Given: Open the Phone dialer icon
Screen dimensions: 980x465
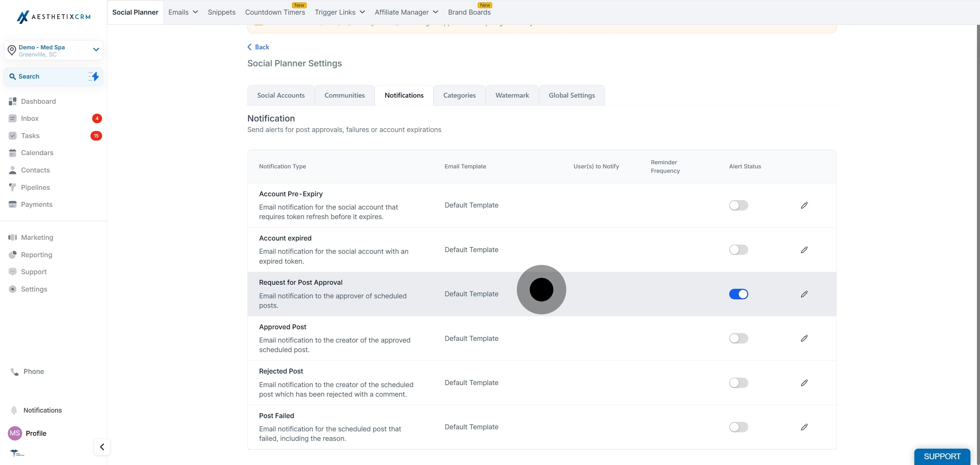Looking at the screenshot, I should click(14, 371).
